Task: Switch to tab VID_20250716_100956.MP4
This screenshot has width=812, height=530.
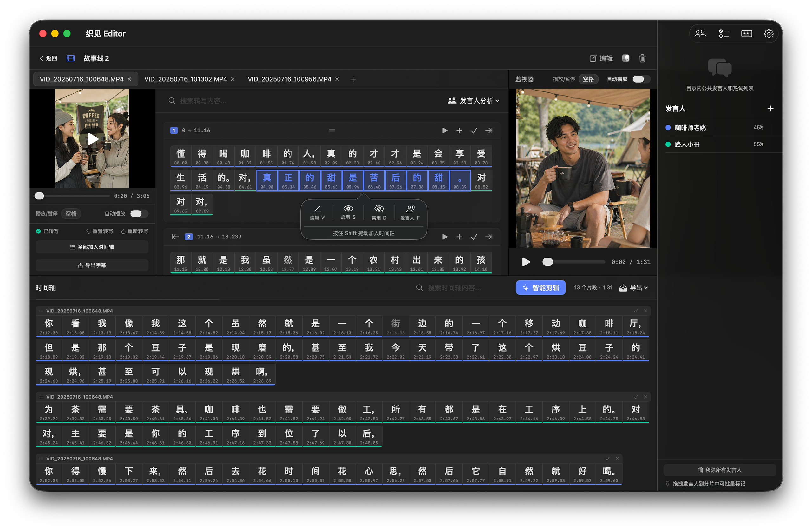Action: pos(289,79)
